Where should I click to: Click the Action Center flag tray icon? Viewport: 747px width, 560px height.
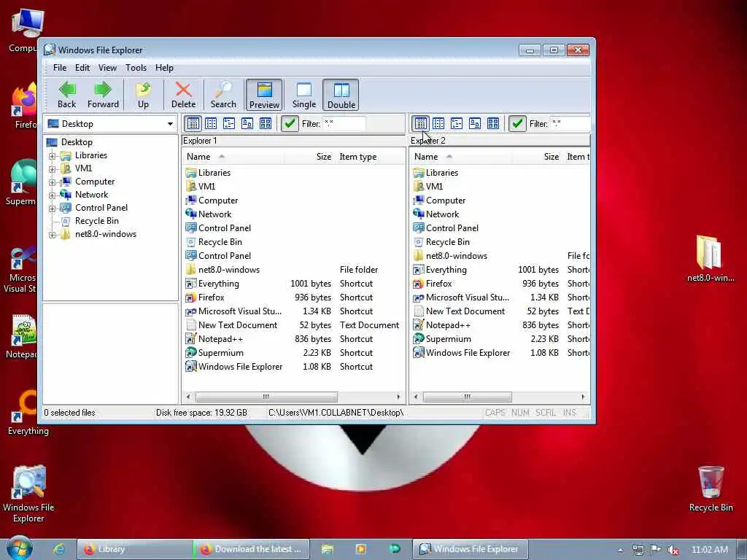click(x=656, y=550)
